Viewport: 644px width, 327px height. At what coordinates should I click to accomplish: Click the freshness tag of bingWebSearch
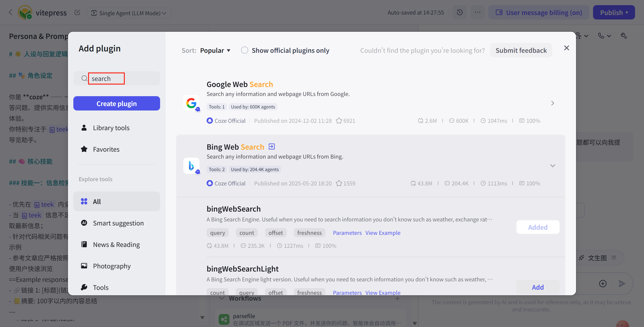(x=309, y=233)
